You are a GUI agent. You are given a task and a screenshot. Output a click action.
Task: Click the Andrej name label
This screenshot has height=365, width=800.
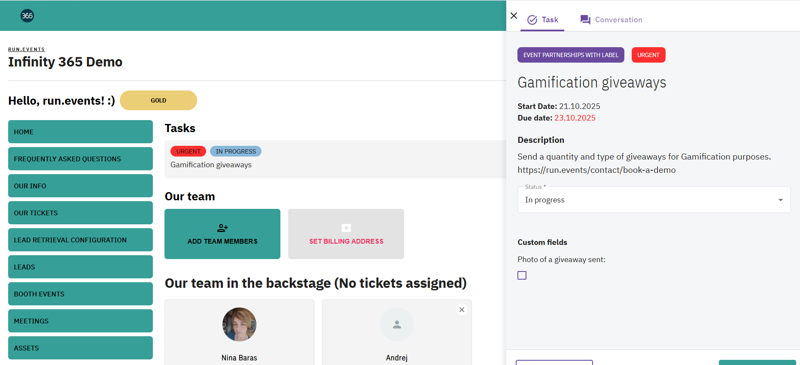pos(397,358)
